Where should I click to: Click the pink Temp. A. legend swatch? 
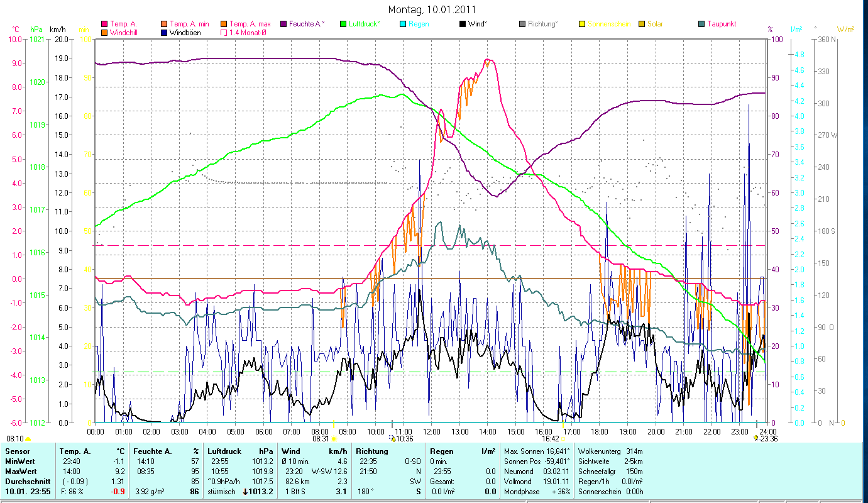click(x=104, y=24)
